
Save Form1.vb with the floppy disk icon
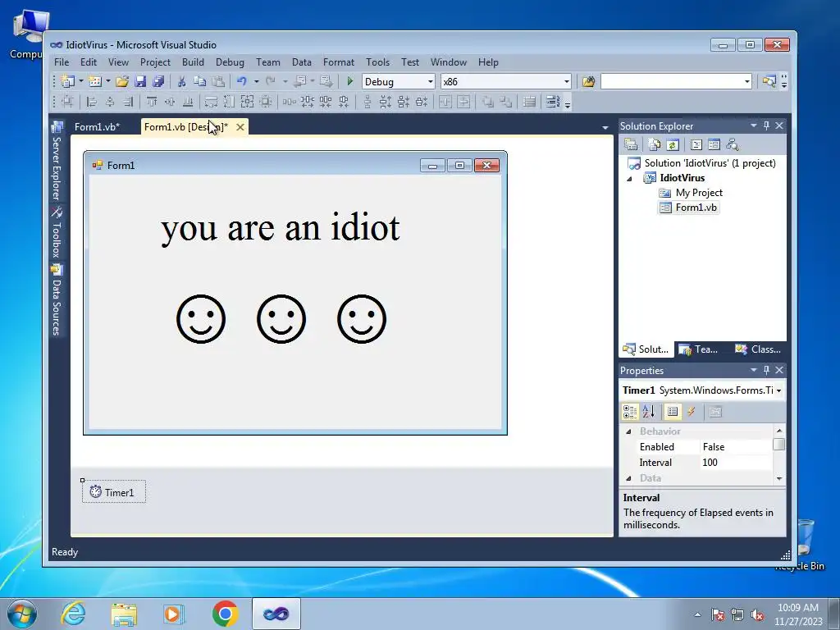(140, 81)
